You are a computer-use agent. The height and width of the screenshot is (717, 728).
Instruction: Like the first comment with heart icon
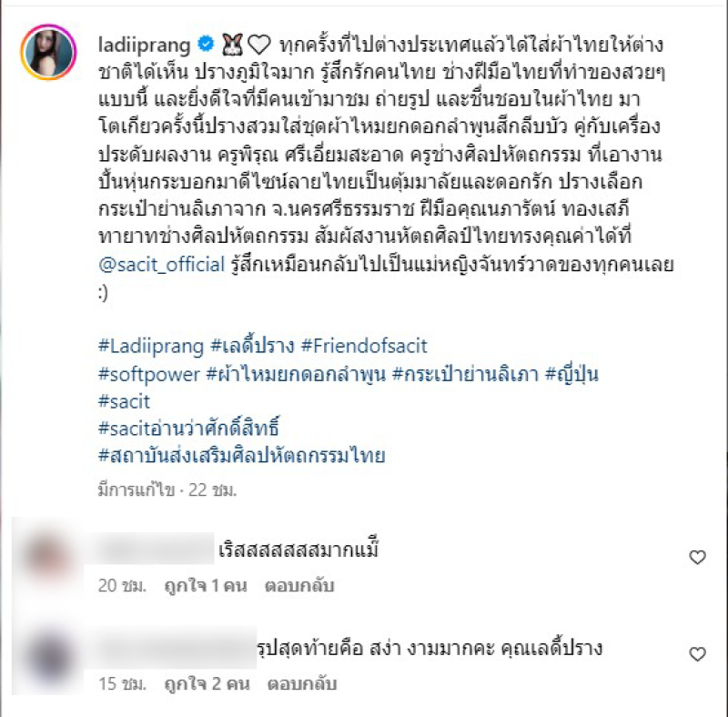tap(697, 557)
